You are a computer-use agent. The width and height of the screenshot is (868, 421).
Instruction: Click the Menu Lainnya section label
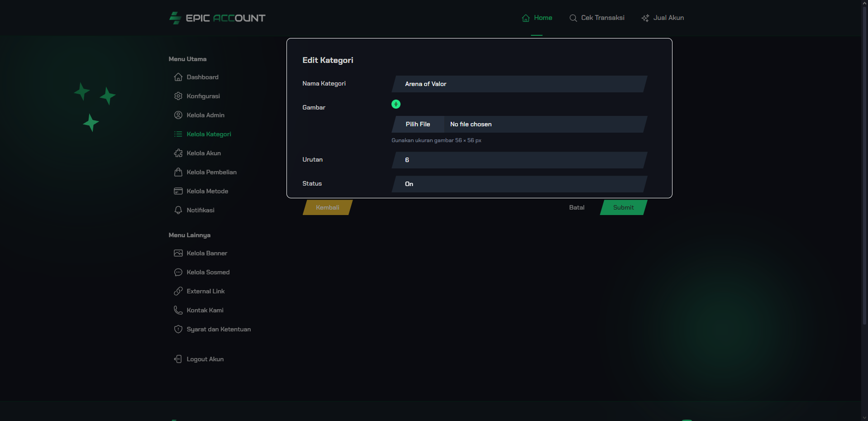click(x=190, y=235)
